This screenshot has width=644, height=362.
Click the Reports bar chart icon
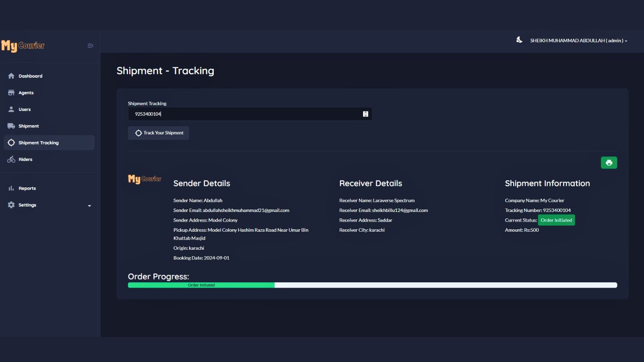11,188
